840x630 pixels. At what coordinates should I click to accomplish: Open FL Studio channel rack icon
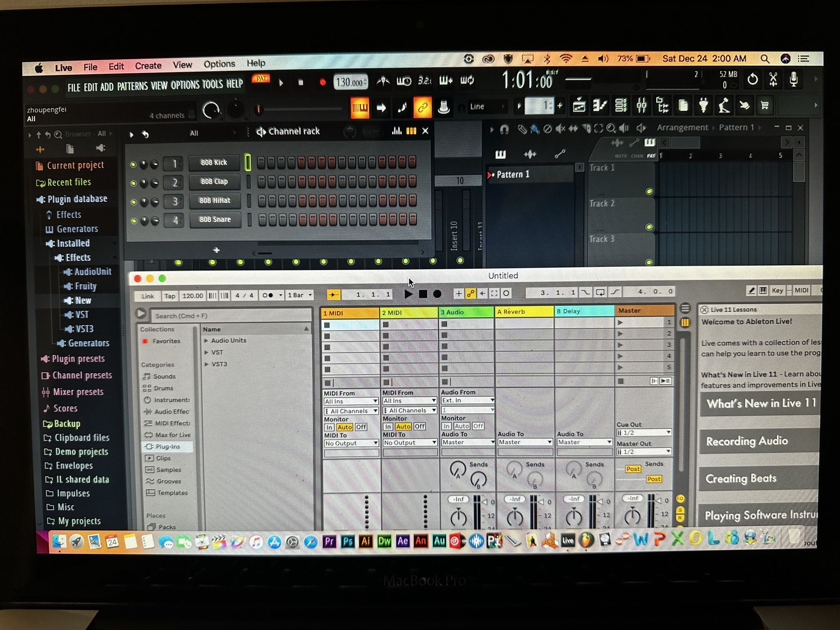click(x=620, y=105)
